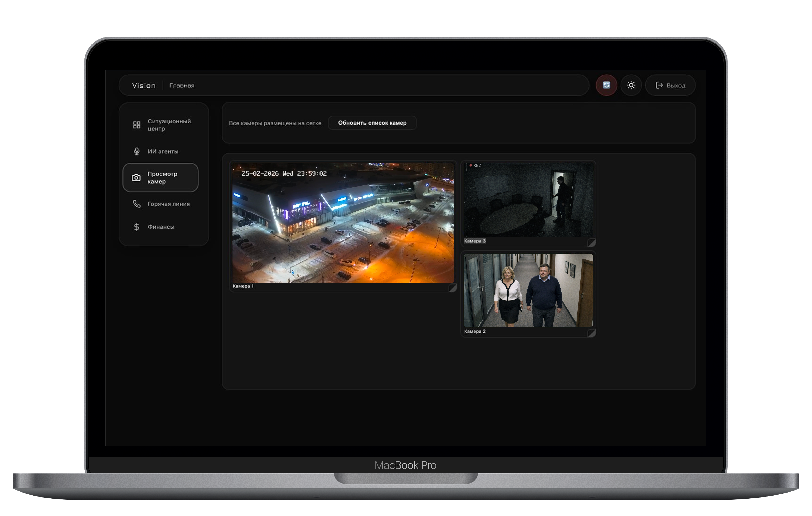Toggle light theme with sun icon

[x=631, y=85]
